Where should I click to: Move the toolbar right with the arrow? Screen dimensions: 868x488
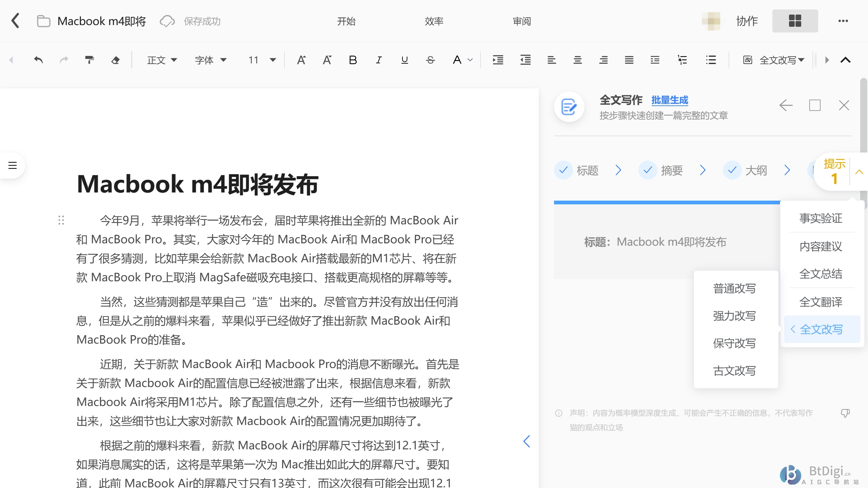(827, 60)
